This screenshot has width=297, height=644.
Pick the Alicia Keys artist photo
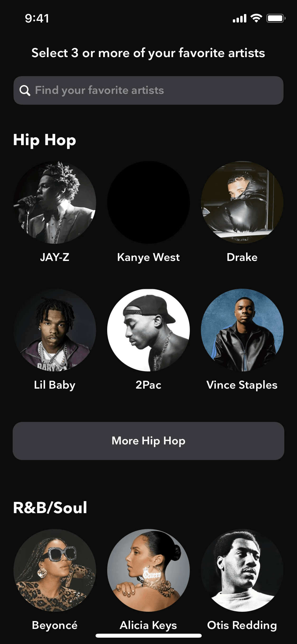(148, 570)
